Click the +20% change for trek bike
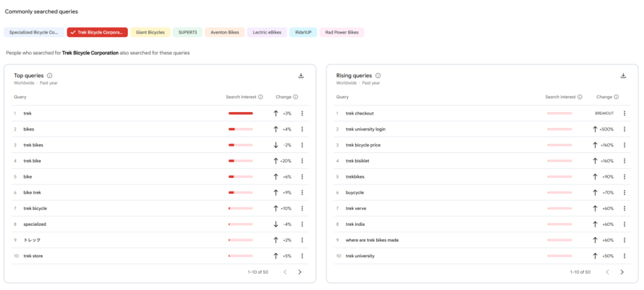The height and width of the screenshot is (290, 644). tap(286, 161)
